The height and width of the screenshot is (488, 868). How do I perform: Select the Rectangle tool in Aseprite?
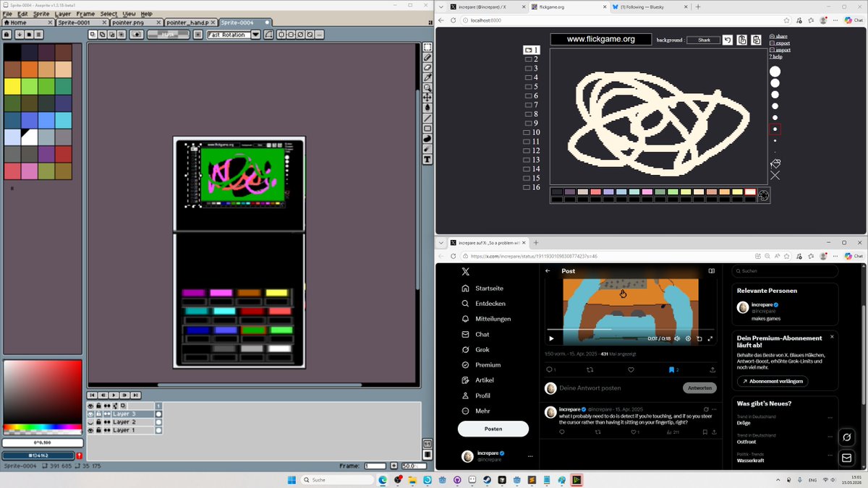pyautogui.click(x=427, y=128)
